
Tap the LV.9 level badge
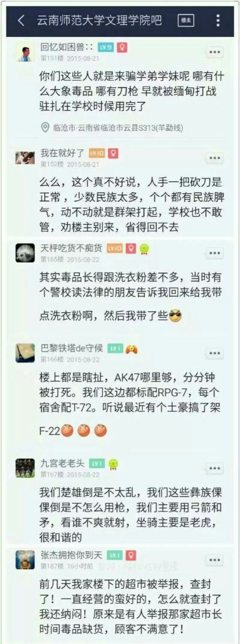click(x=106, y=47)
